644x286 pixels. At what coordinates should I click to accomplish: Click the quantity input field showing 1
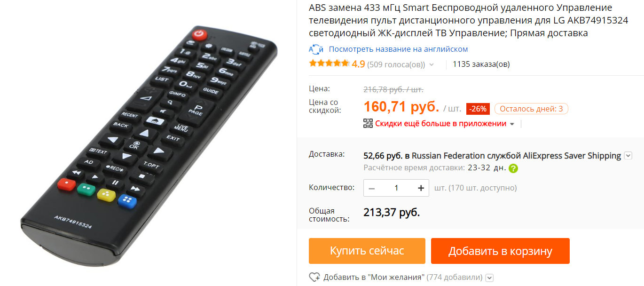tap(396, 188)
